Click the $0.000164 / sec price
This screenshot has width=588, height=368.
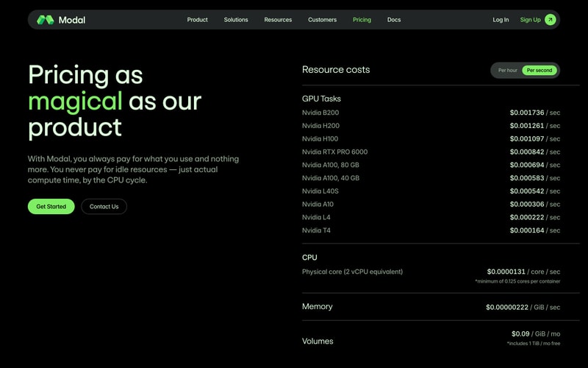(535, 230)
